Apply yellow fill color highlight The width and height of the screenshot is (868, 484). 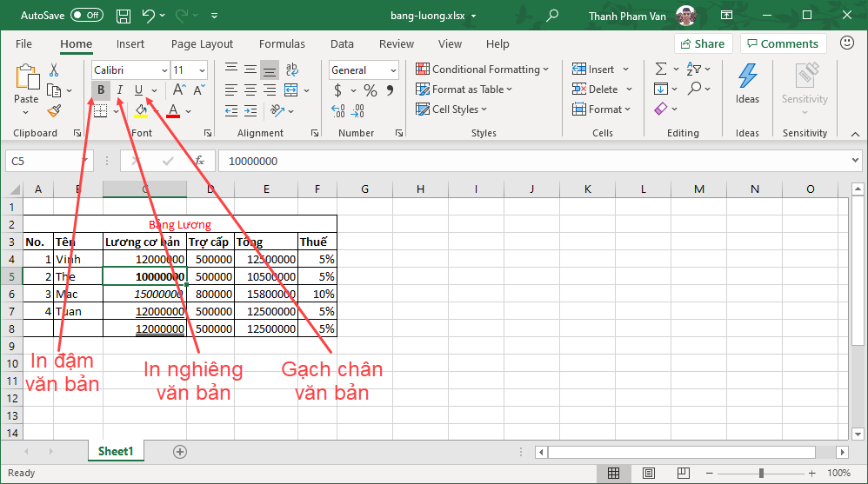[x=141, y=110]
